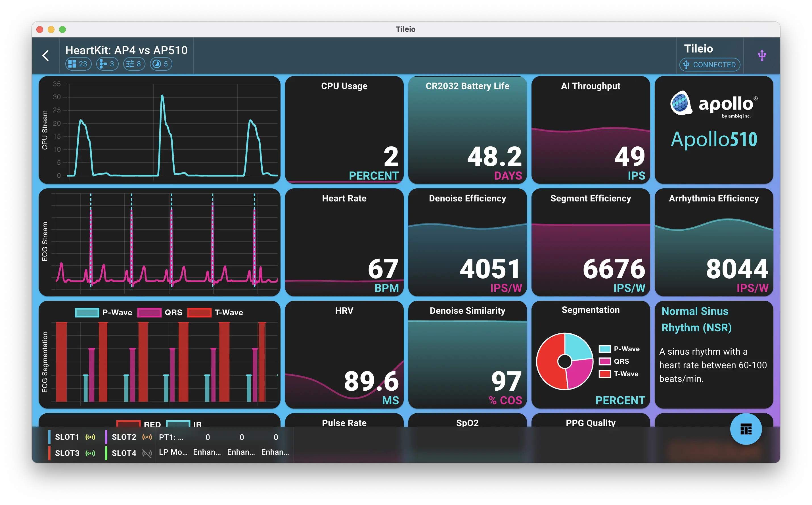Open the blue dashboard layout floating button
Screen dimensions: 812x505
[746, 429]
